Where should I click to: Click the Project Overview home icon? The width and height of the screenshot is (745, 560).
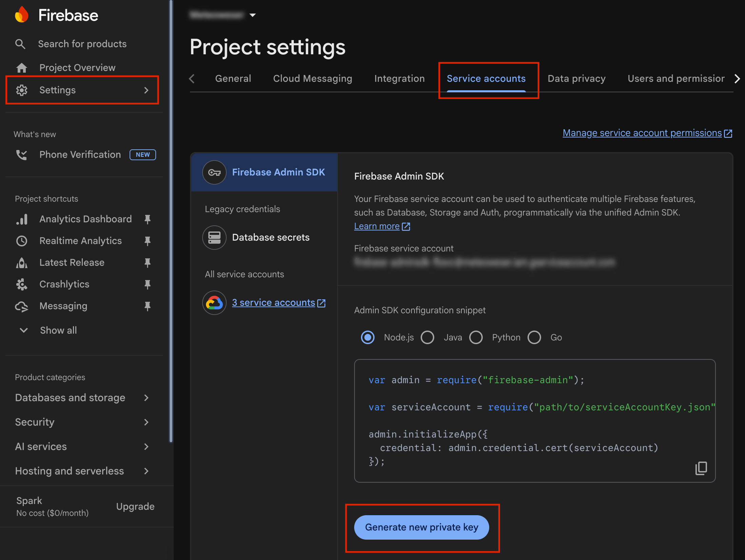pyautogui.click(x=22, y=68)
